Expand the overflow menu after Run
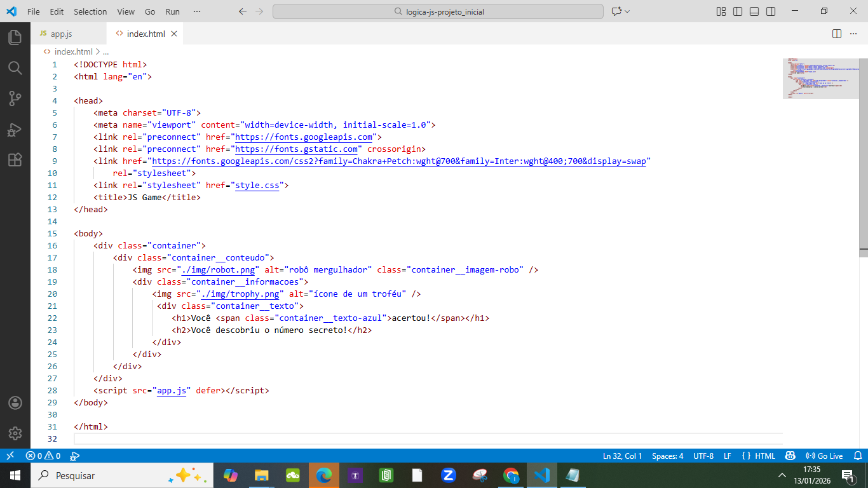 click(197, 11)
